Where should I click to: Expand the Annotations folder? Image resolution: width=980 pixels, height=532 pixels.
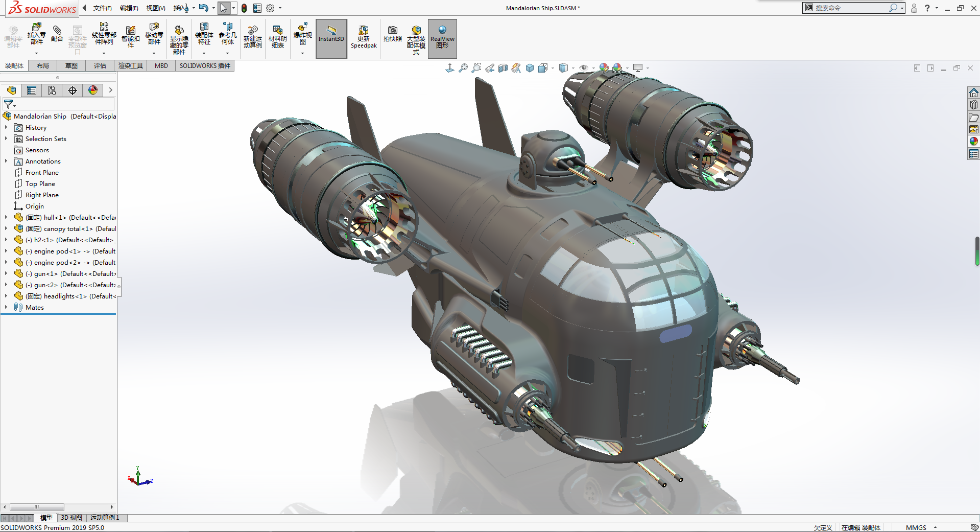[6, 161]
